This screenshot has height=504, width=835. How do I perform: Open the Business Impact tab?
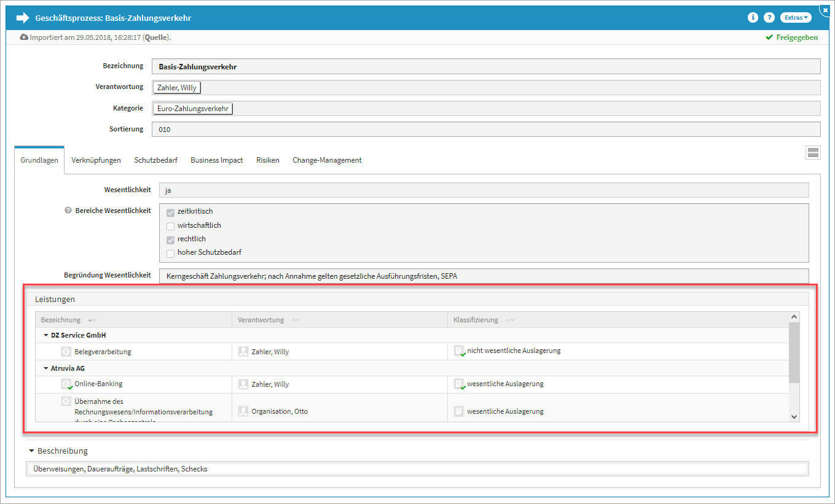pyautogui.click(x=216, y=160)
